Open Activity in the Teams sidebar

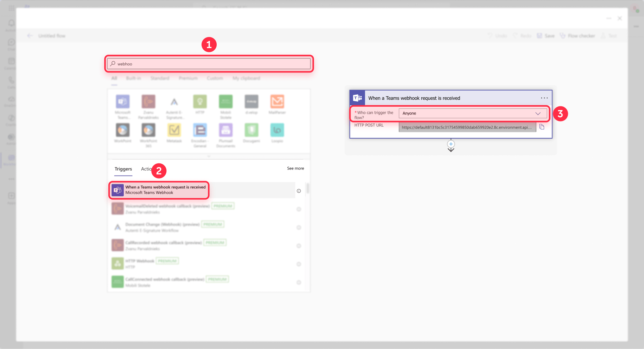[11, 25]
